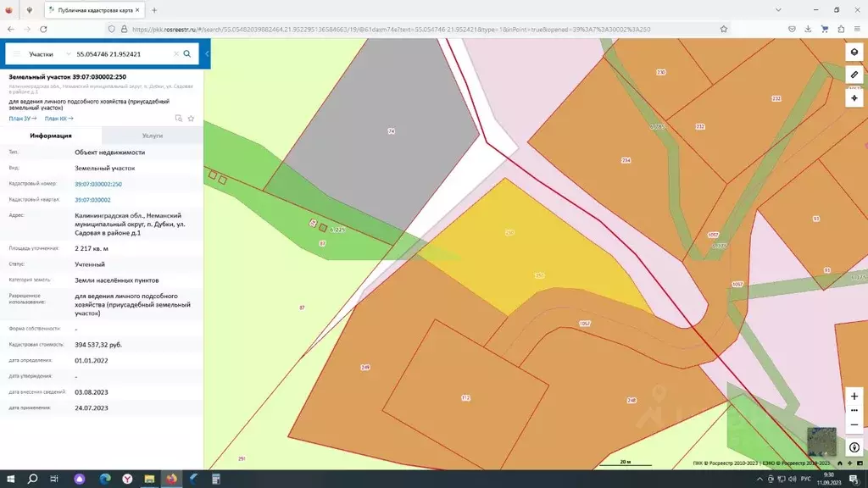
Task: List all tabs with the chevron
Action: click(x=778, y=10)
